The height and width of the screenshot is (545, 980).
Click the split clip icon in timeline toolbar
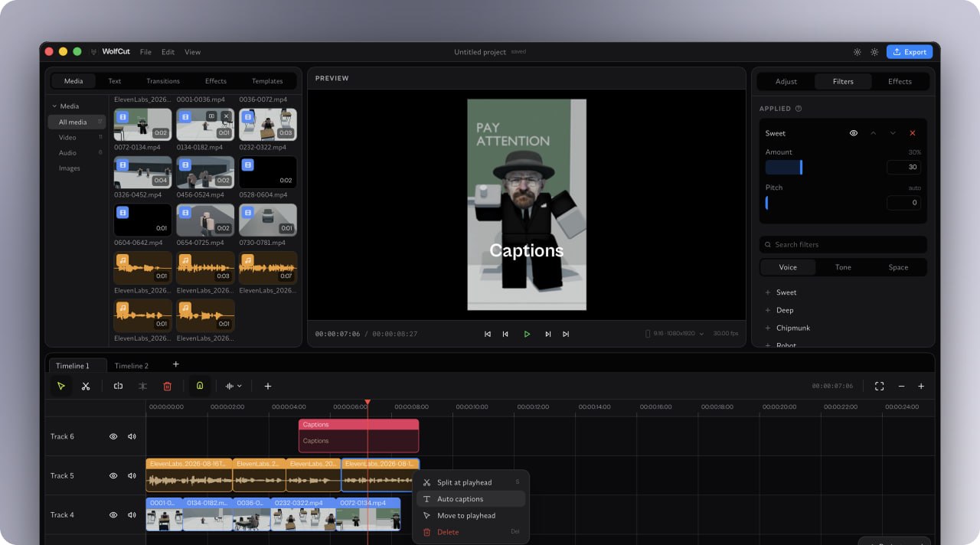(x=118, y=387)
